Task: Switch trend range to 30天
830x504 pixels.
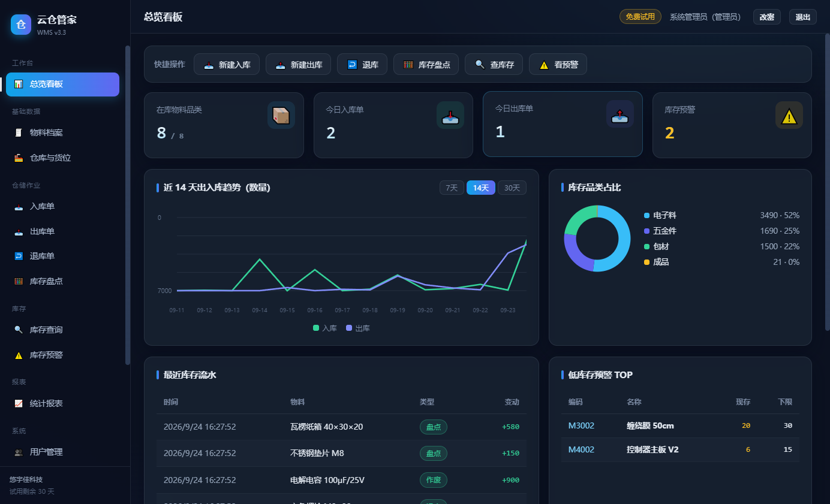Action: 512,188
